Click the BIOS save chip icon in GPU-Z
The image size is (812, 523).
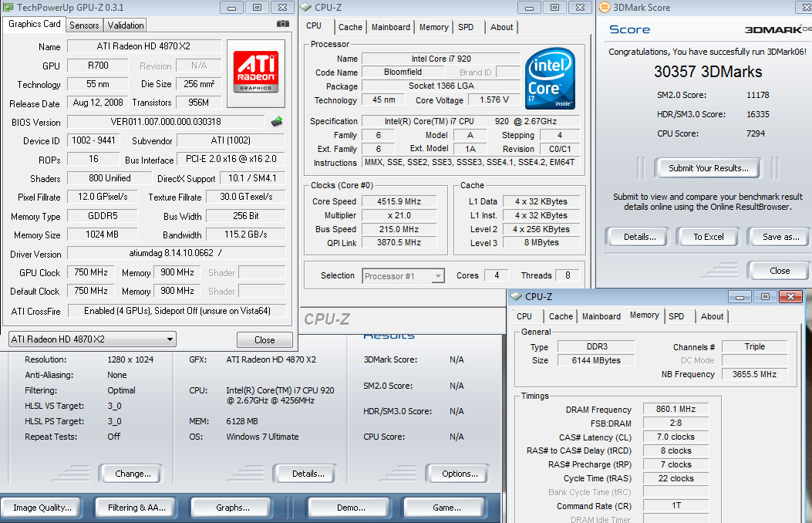[277, 122]
